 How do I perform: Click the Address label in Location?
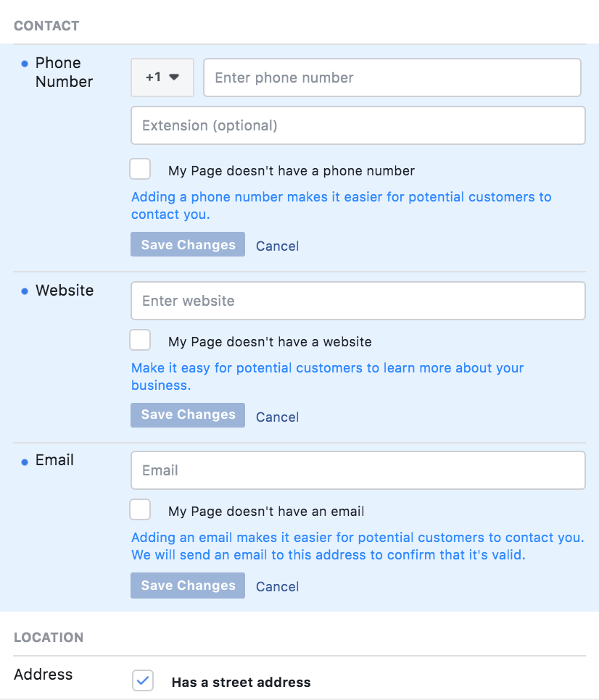coord(43,674)
